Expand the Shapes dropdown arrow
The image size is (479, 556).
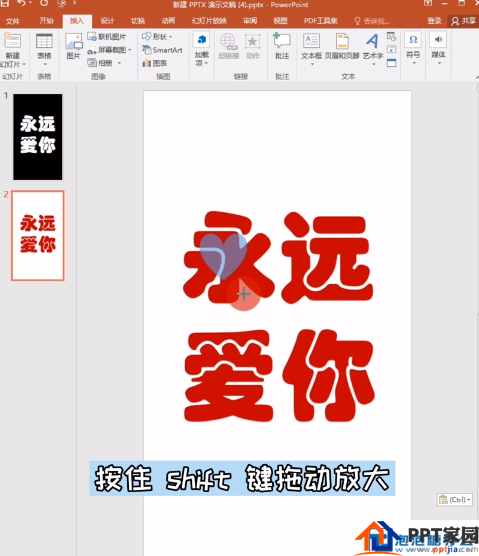[x=171, y=37]
